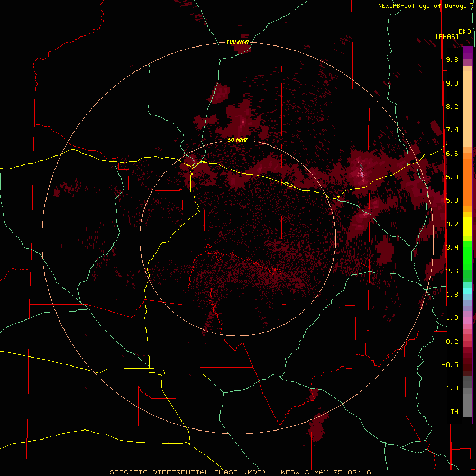This screenshot has height=476, width=476.
Task: Click the 9.8 value on the scale
Action: tap(452, 59)
